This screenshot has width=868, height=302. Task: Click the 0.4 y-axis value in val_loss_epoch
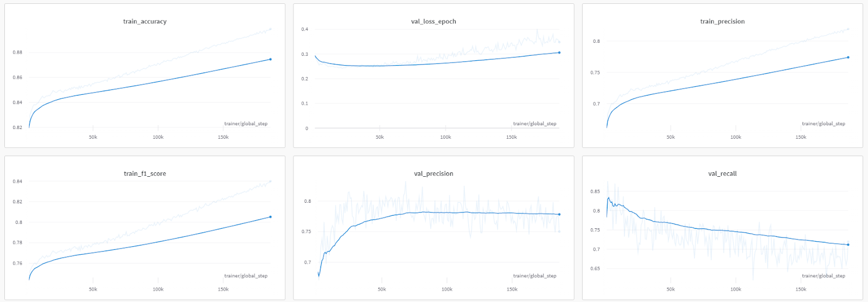pyautogui.click(x=305, y=29)
